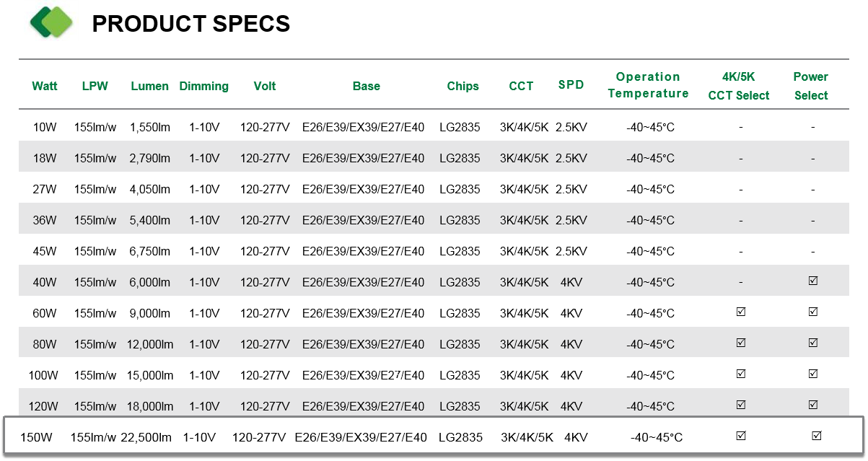868x461 pixels.
Task: Click the 4K/5K CCT Select header
Action: coord(739,86)
